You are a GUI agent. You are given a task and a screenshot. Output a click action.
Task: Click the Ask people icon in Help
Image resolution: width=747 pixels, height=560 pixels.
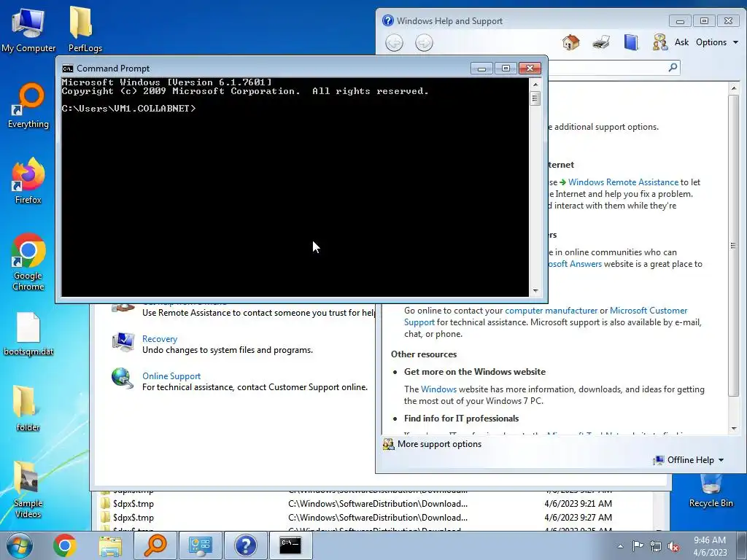pos(659,42)
